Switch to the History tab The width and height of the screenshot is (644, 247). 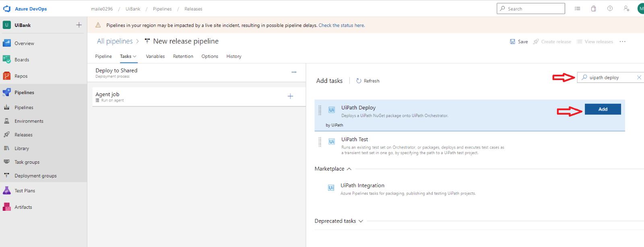pyautogui.click(x=234, y=56)
